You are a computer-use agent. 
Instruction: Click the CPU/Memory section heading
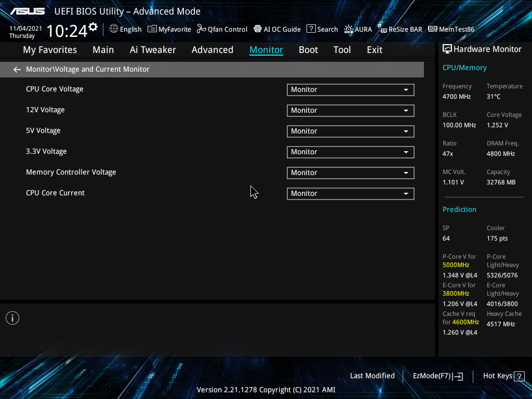(x=464, y=68)
